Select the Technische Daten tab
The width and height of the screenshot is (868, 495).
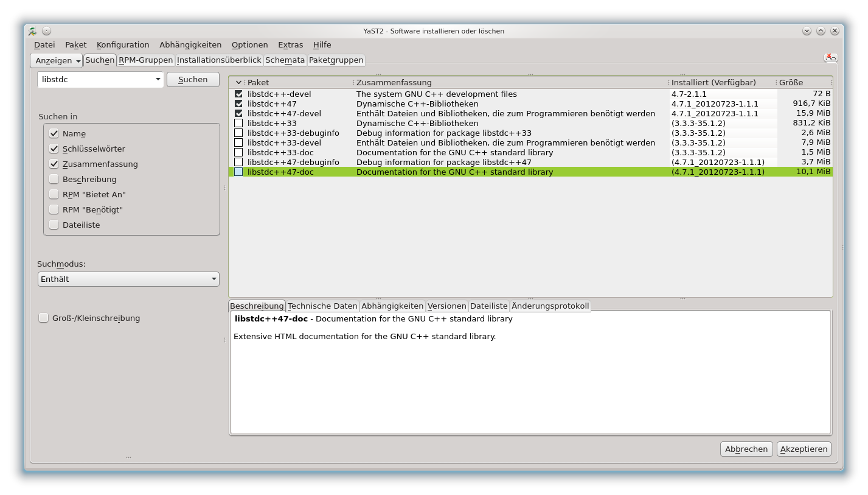(x=322, y=306)
